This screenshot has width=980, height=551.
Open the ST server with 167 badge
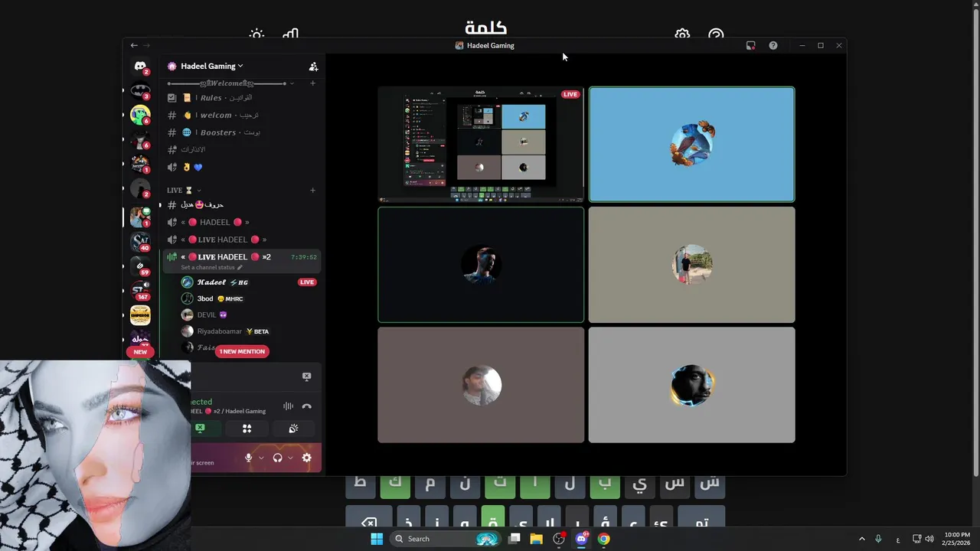[140, 291]
